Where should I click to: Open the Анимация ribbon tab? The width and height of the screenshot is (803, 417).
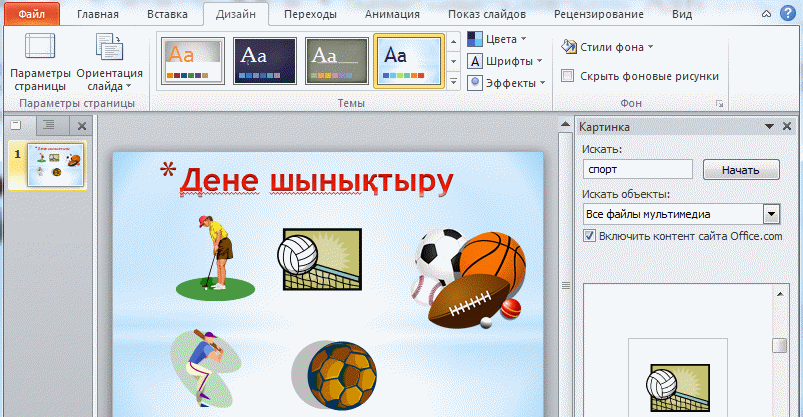pyautogui.click(x=392, y=14)
